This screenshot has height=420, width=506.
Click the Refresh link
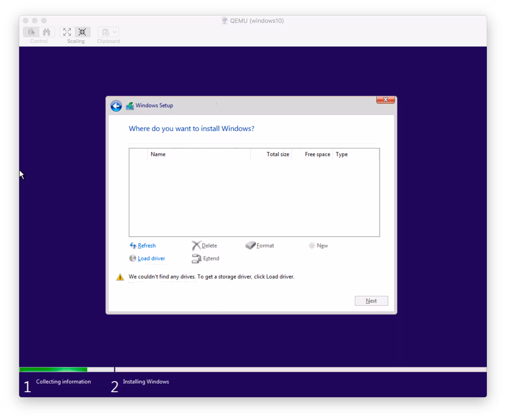point(147,245)
